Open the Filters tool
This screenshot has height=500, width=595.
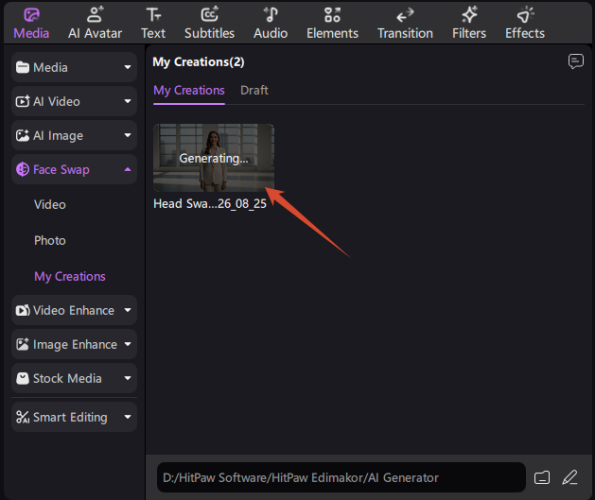coord(469,24)
